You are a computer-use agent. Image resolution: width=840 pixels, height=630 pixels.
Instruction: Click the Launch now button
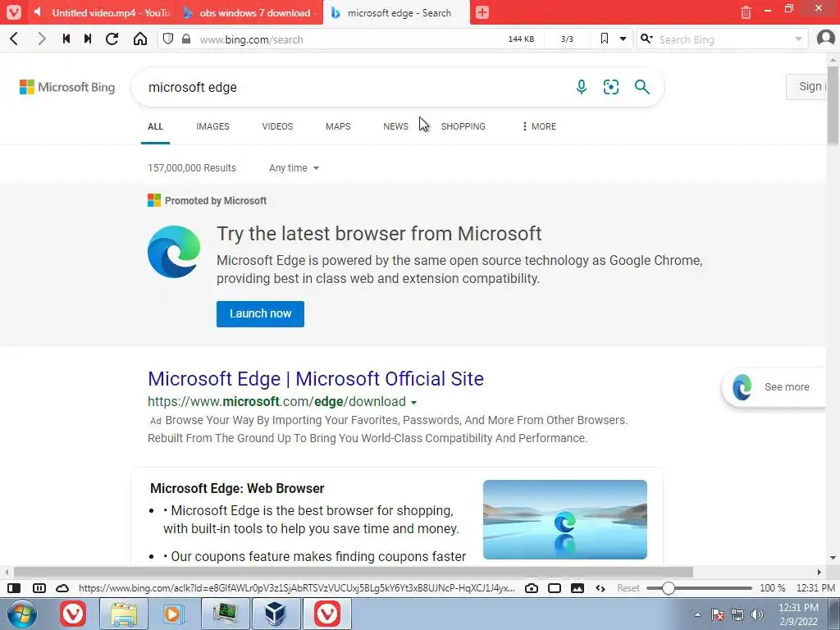coord(260,314)
